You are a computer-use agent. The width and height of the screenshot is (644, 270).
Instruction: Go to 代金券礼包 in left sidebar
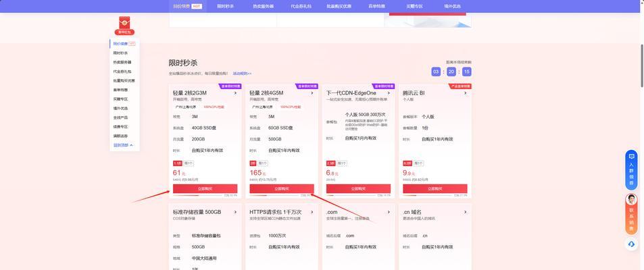[x=122, y=72]
